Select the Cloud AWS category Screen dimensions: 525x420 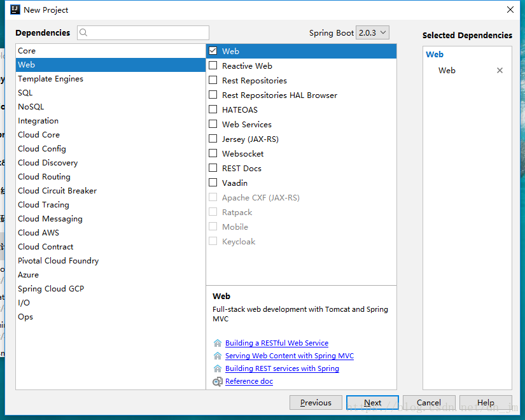(111, 233)
